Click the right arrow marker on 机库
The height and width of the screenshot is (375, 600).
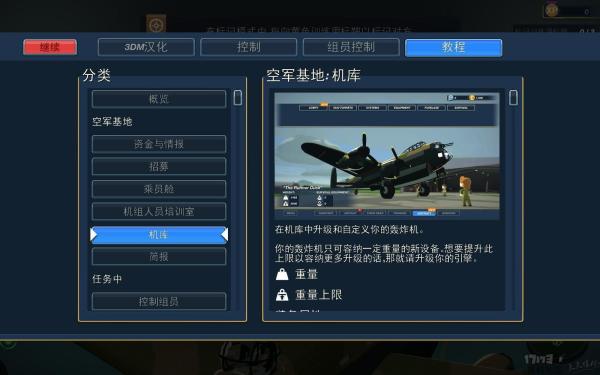[x=225, y=235]
